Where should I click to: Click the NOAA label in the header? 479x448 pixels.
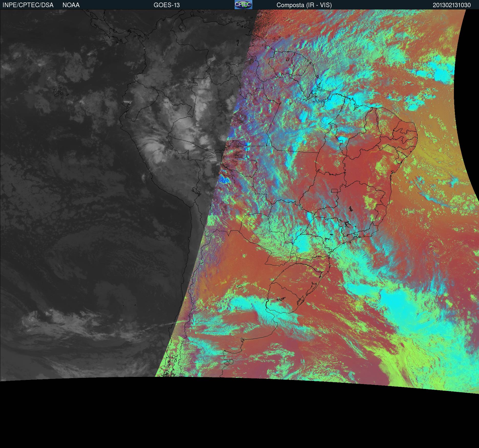tap(71, 5)
